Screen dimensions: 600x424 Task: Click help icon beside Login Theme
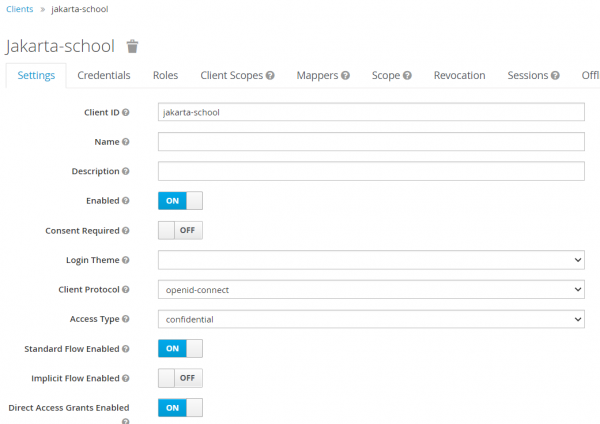(126, 260)
